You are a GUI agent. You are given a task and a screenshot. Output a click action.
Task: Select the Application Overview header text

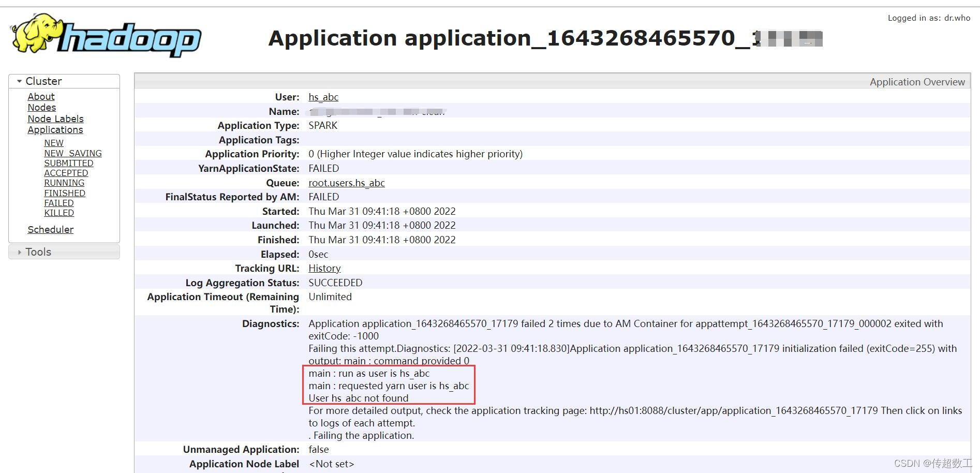917,82
